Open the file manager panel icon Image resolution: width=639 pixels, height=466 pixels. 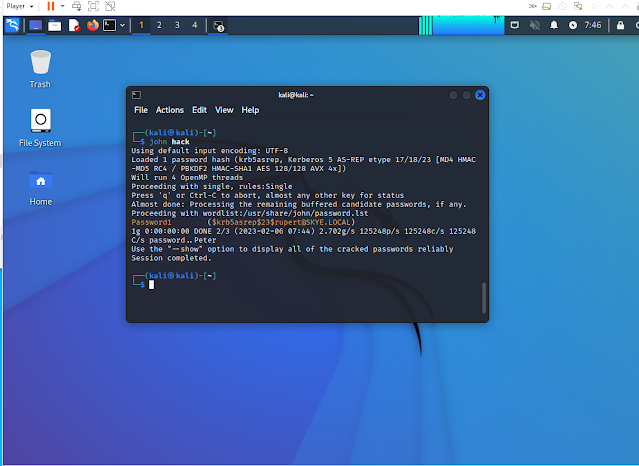(x=54, y=25)
